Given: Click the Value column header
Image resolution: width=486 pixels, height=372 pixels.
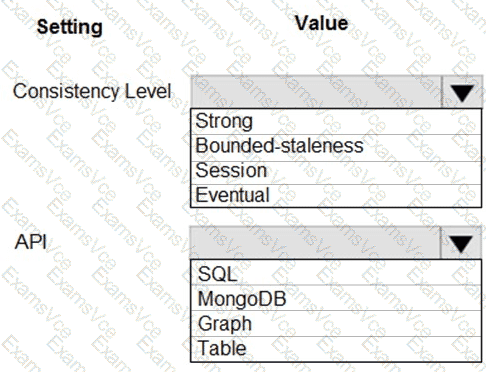Looking at the screenshot, I should 322,23.
